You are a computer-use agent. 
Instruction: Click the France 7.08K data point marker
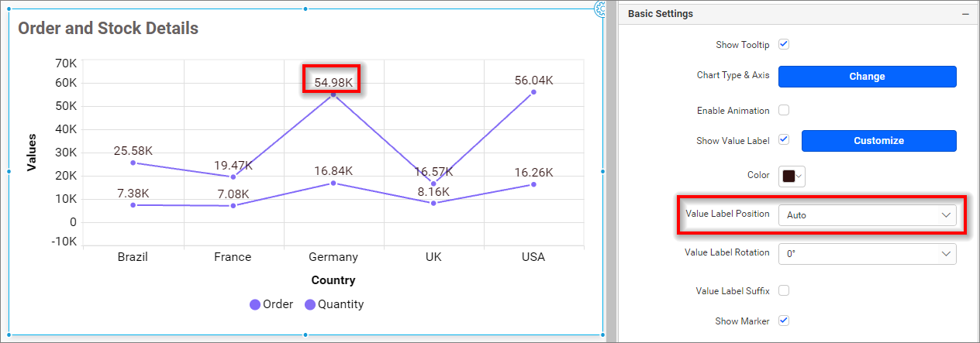(x=233, y=206)
